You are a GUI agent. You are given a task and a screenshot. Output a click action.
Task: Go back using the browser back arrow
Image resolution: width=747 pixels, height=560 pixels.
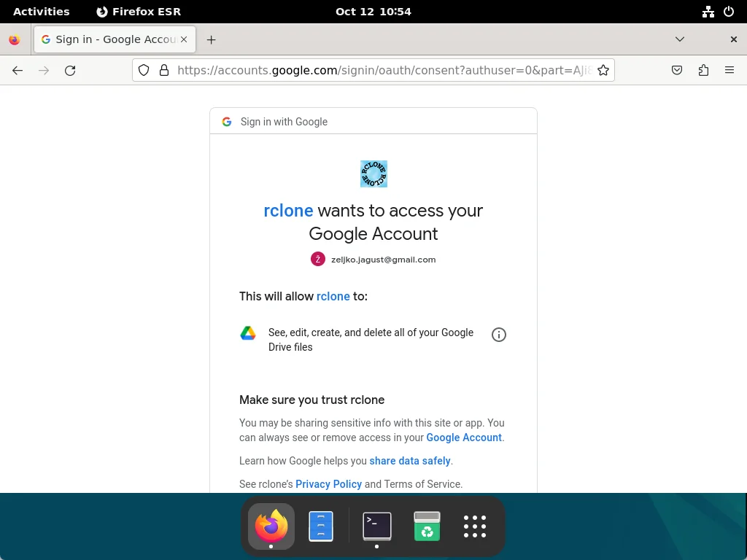pyautogui.click(x=18, y=71)
